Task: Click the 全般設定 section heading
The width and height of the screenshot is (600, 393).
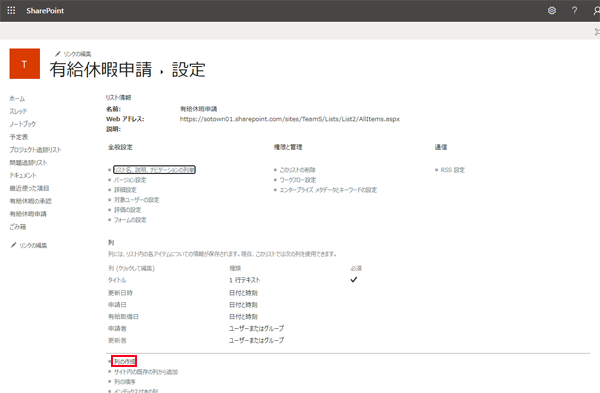Action: pyautogui.click(x=121, y=147)
